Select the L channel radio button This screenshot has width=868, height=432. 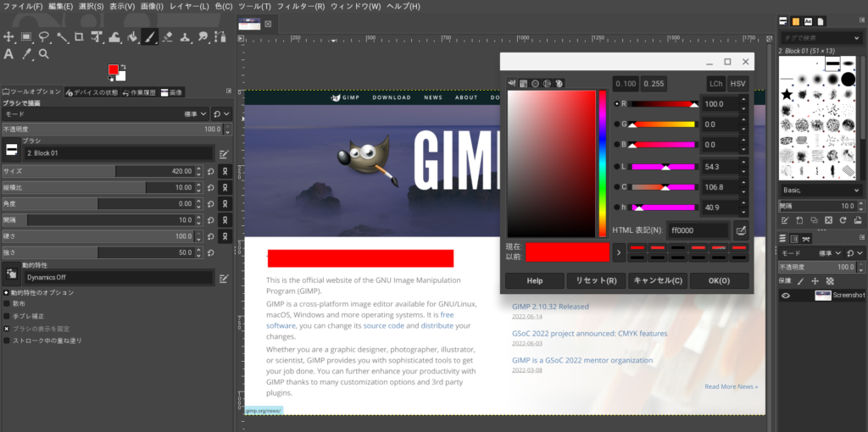pyautogui.click(x=617, y=166)
